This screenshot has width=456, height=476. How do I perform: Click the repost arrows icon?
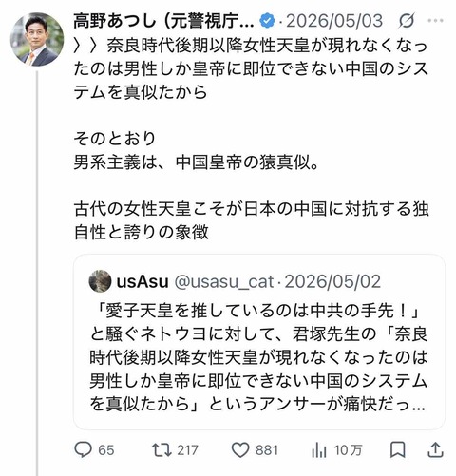(161, 449)
